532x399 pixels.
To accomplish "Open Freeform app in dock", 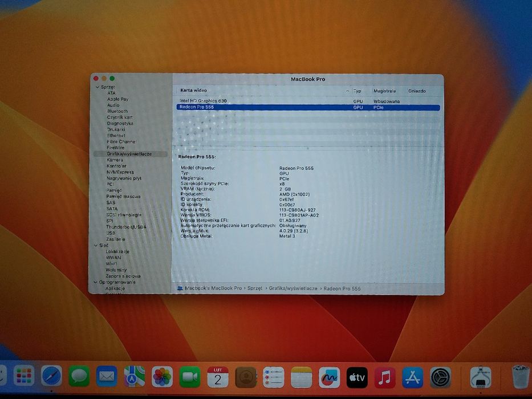I will (x=329, y=377).
